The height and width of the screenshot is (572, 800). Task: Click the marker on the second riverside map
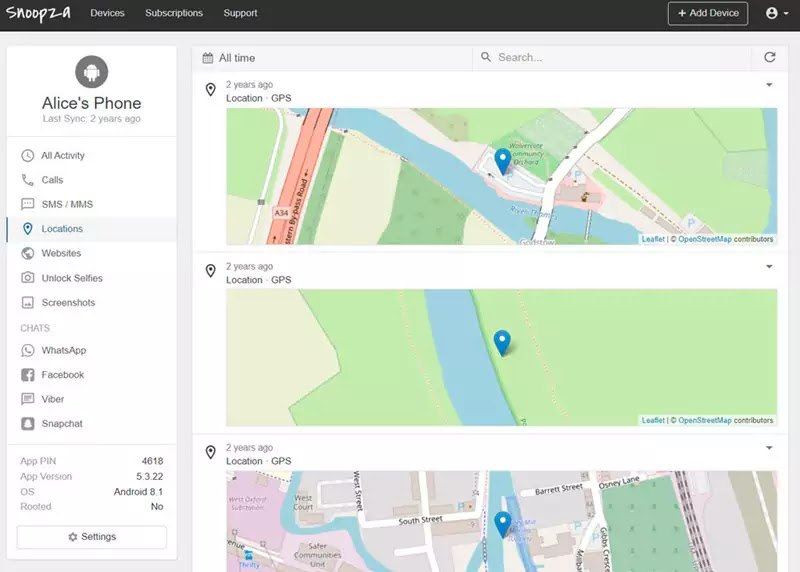[x=502, y=343]
